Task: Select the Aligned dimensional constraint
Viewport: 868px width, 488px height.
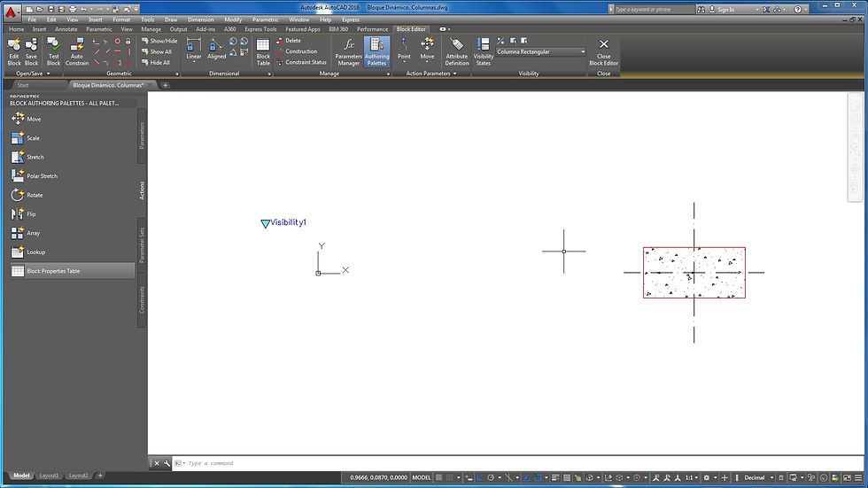Action: (216, 49)
